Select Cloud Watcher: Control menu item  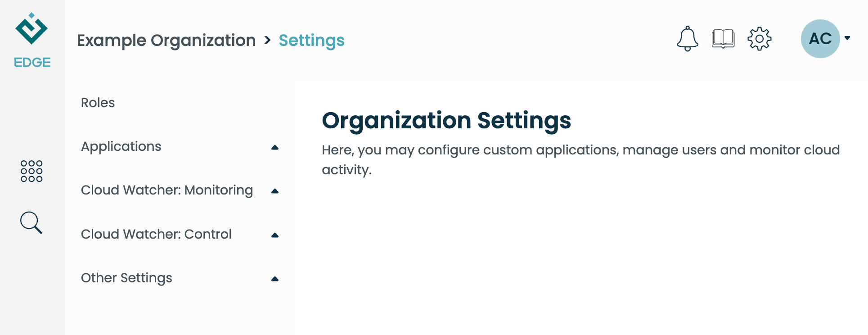(156, 234)
